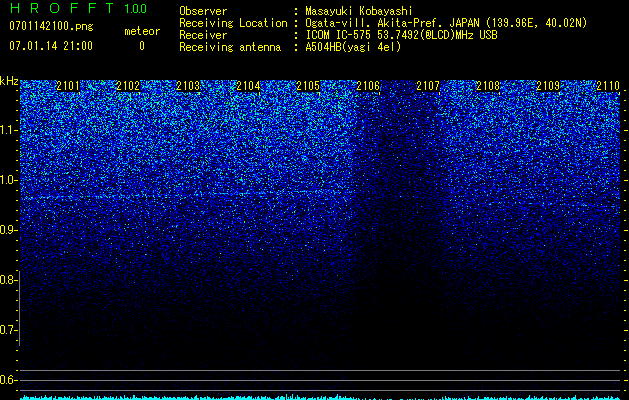Click the Receiver field label

[x=203, y=35]
